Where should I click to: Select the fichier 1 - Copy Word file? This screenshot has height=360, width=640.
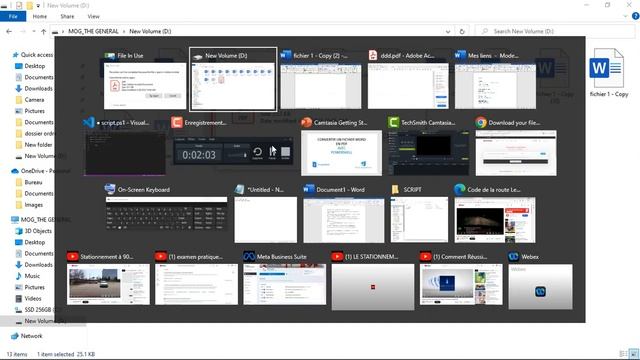pyautogui.click(x=608, y=73)
